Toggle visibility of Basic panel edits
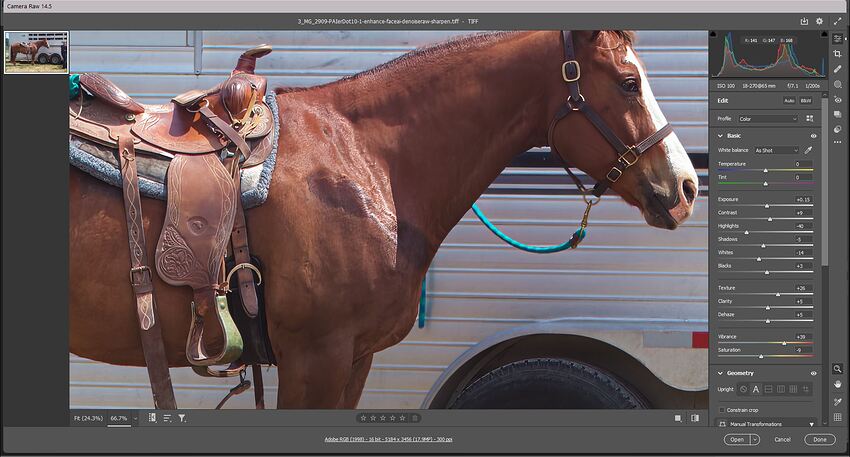 tap(813, 135)
